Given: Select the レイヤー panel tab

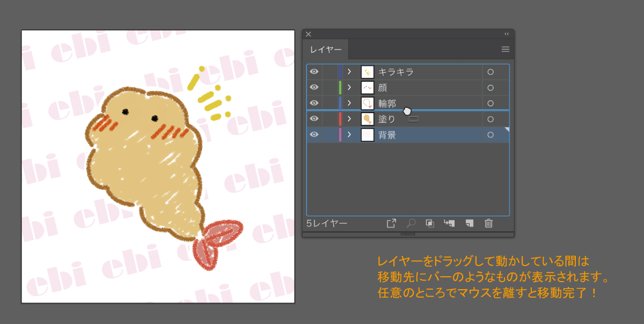Looking at the screenshot, I should pos(326,49).
